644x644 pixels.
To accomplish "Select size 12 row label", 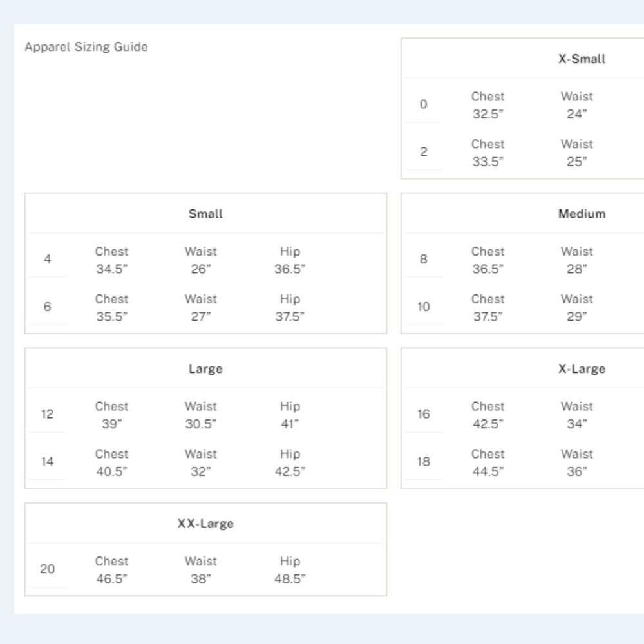I will tap(47, 414).
